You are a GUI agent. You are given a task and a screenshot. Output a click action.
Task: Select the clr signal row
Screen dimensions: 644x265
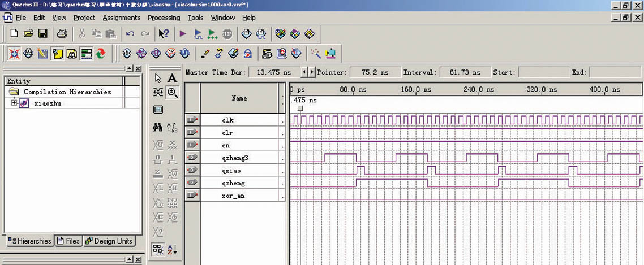click(235, 133)
